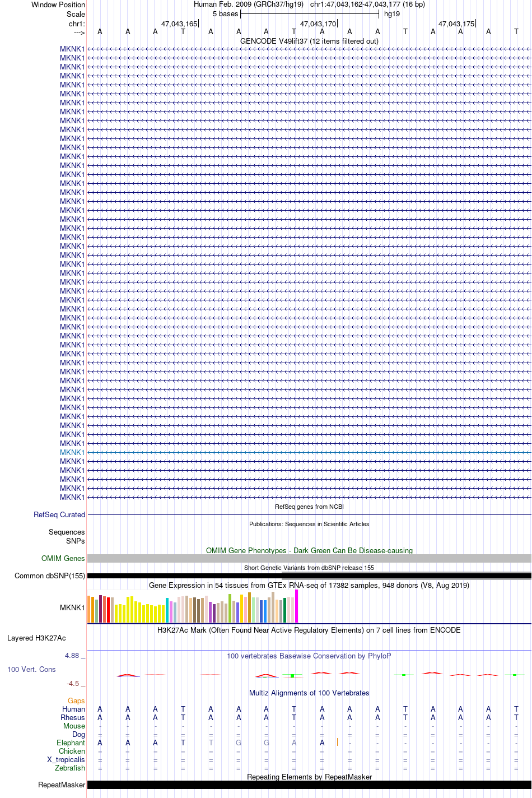Screen dimensions: 532x798
Task: Click the Human species row label
Action: (73, 709)
